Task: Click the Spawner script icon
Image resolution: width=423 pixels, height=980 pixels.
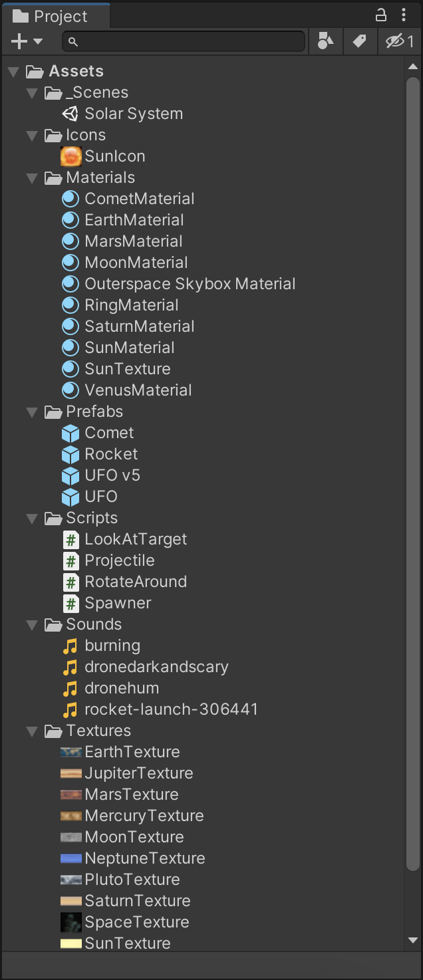Action: tap(70, 603)
